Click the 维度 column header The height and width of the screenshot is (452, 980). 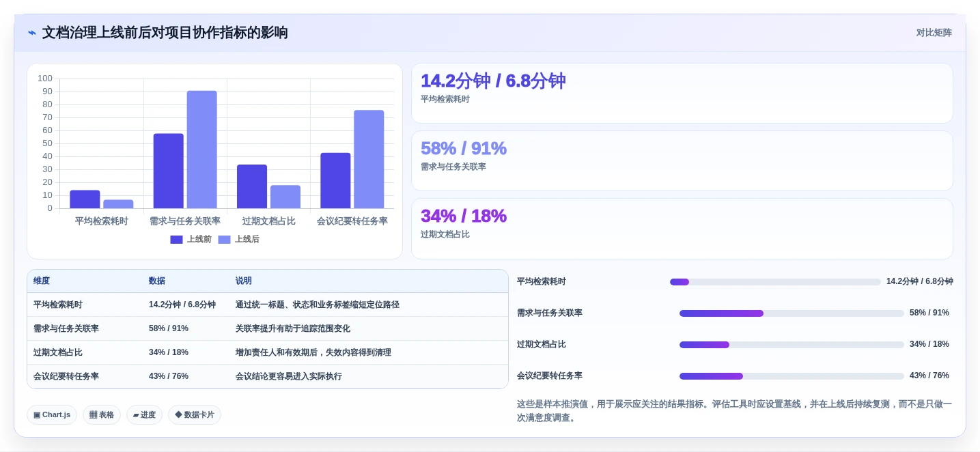point(42,281)
